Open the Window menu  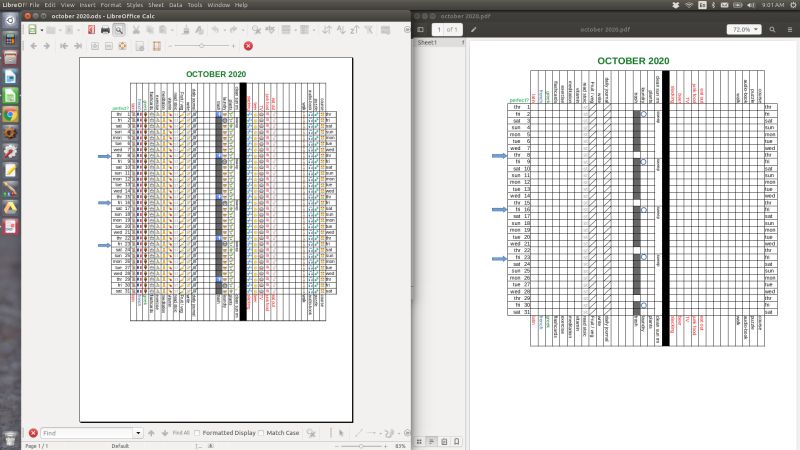218,5
